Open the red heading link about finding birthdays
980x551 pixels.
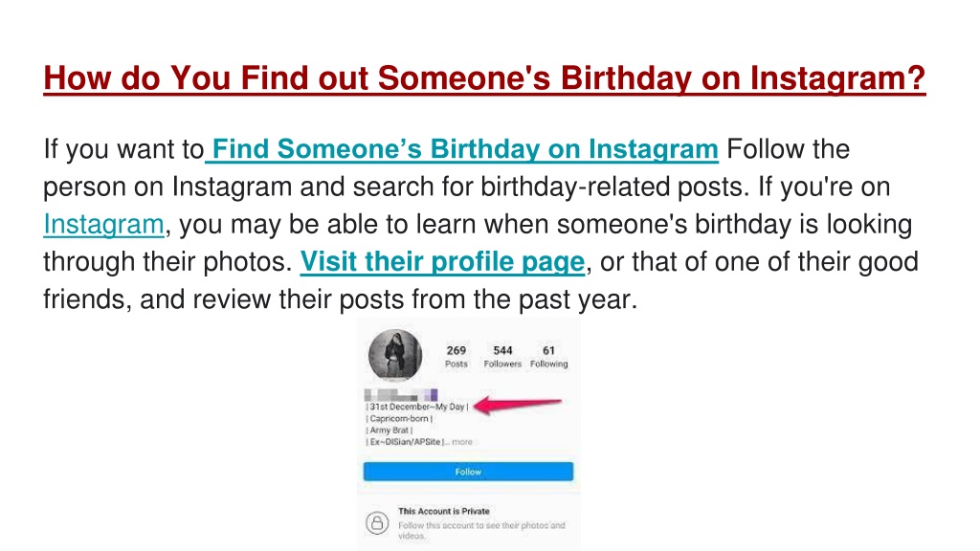tap(484, 78)
